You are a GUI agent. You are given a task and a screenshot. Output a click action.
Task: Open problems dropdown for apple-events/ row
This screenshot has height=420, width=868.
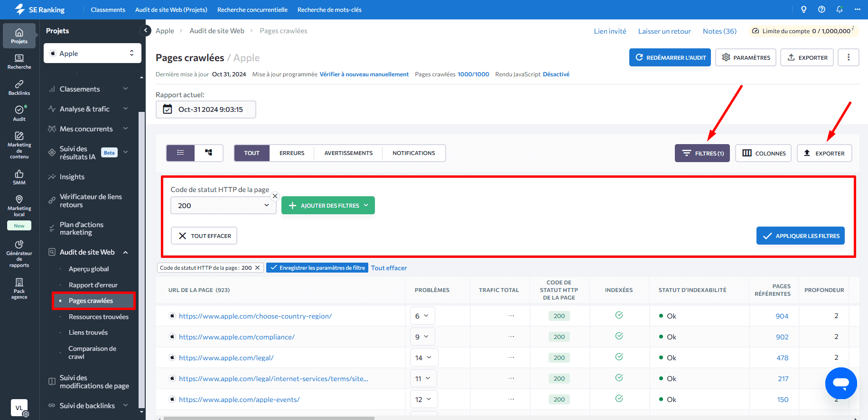pos(424,399)
